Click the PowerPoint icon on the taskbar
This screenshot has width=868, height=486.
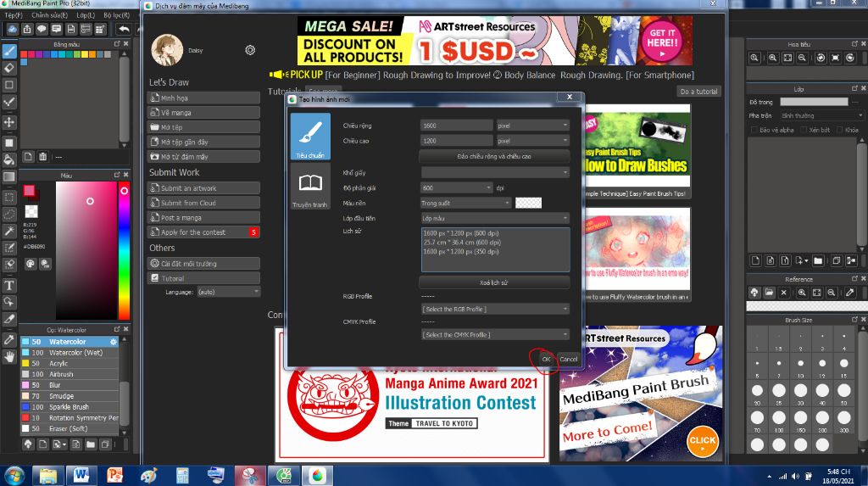pyautogui.click(x=114, y=475)
